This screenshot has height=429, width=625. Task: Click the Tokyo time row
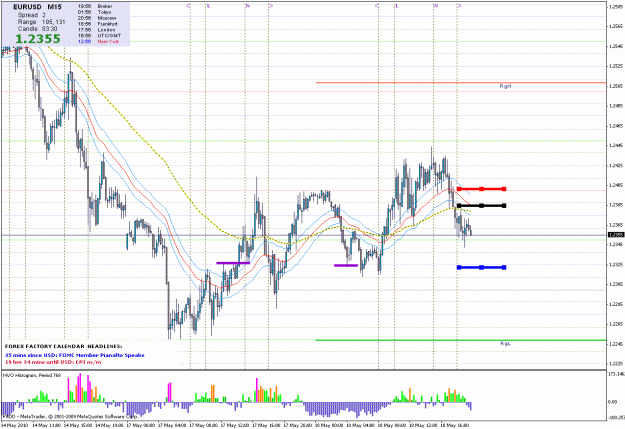click(94, 12)
